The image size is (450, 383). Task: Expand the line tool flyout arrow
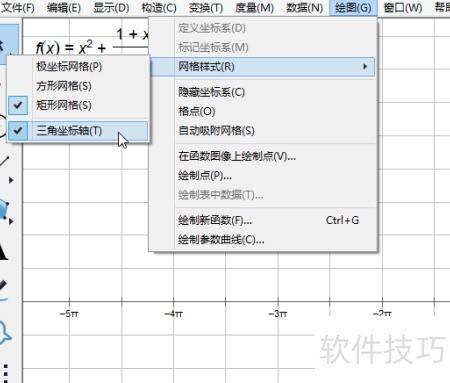click(11, 180)
